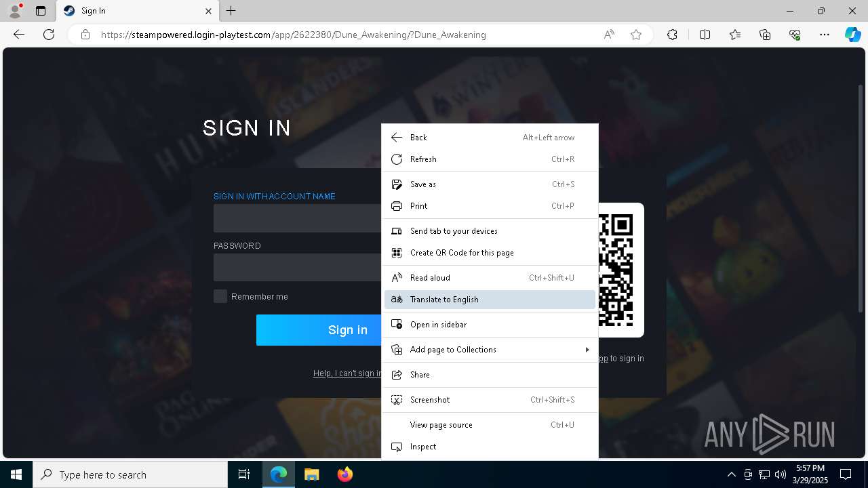Select Read aloud in context menu

(x=490, y=278)
